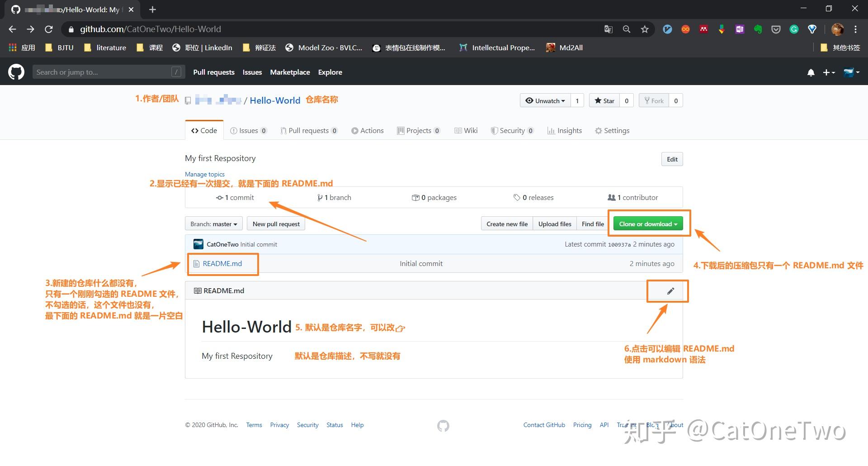Click the browser reload icon
868x466 pixels.
pyautogui.click(x=49, y=29)
